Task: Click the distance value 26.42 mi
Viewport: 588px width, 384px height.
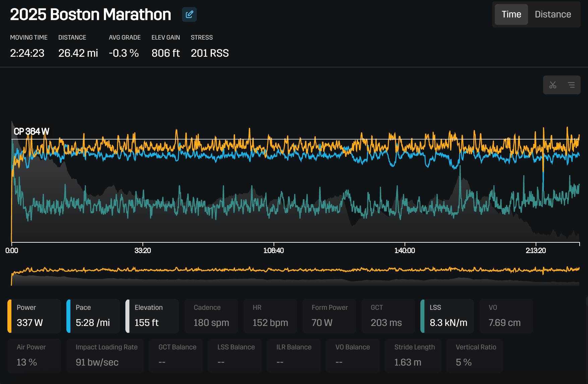Action: tap(78, 53)
